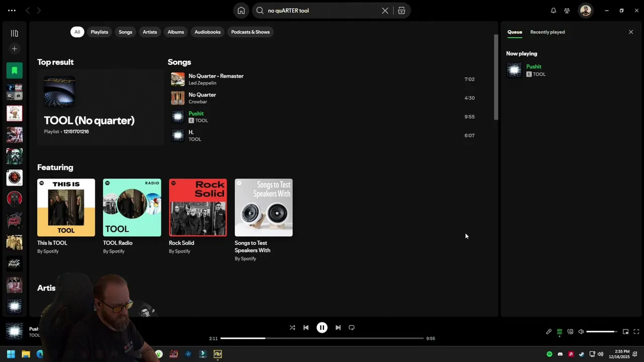Open the Spotify Home page
Viewport: 644px width, 362px height.
242,11
